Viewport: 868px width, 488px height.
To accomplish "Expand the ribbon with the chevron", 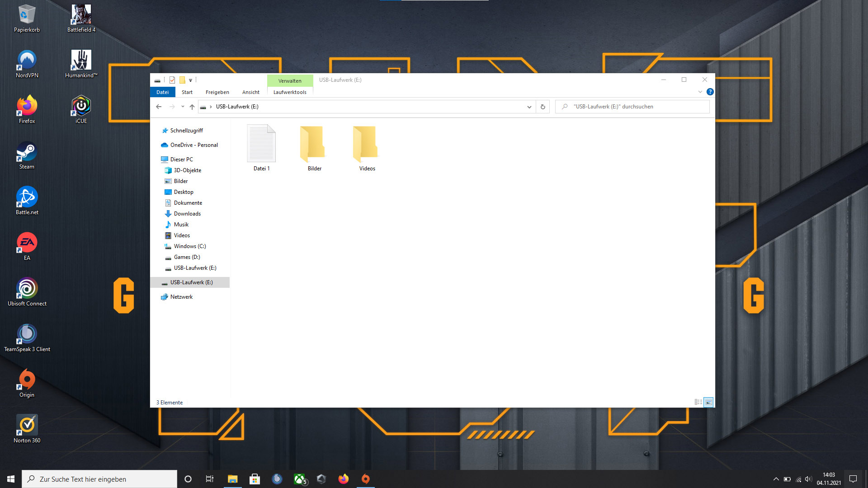I will coord(700,92).
